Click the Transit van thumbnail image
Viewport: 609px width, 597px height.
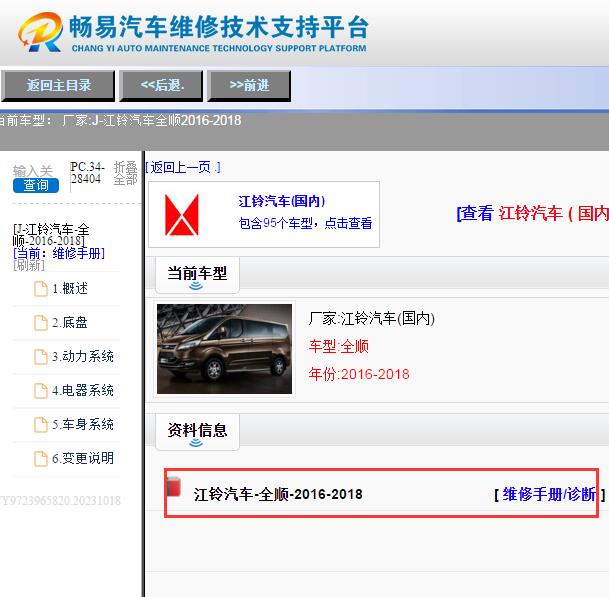coord(224,349)
